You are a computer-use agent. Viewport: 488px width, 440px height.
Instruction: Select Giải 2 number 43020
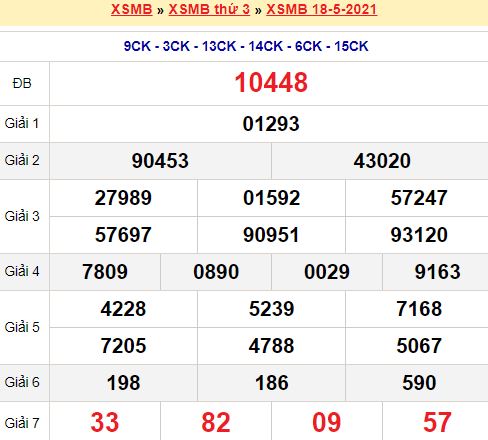click(382, 161)
